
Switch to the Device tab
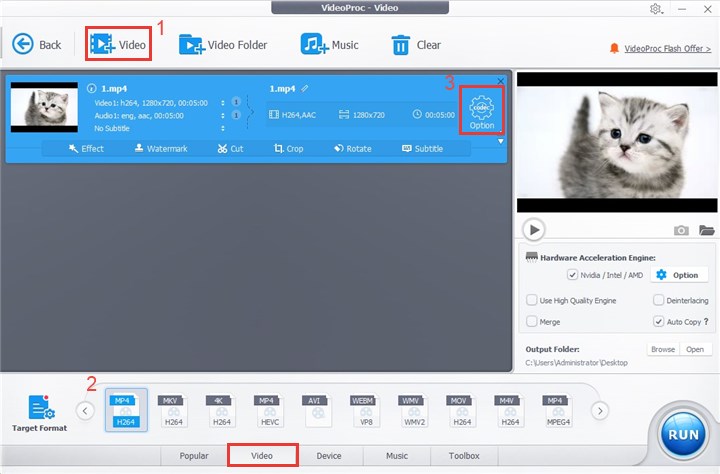(x=329, y=456)
